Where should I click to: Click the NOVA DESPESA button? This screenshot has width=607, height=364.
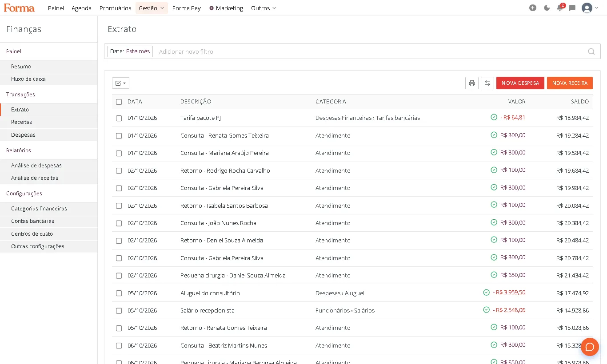(x=520, y=83)
